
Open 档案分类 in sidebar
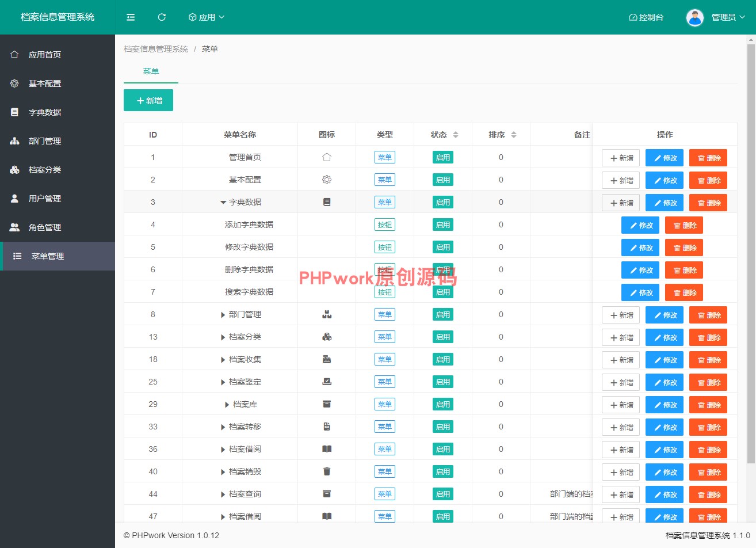point(58,170)
